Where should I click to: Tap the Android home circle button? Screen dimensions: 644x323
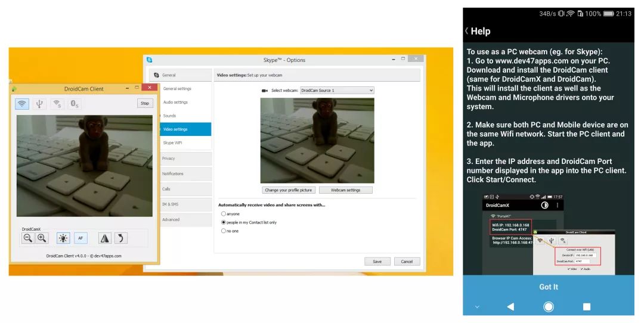[x=549, y=306]
